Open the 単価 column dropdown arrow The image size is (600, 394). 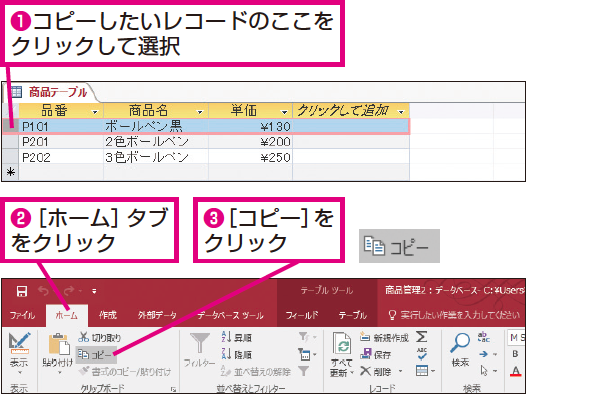click(284, 112)
